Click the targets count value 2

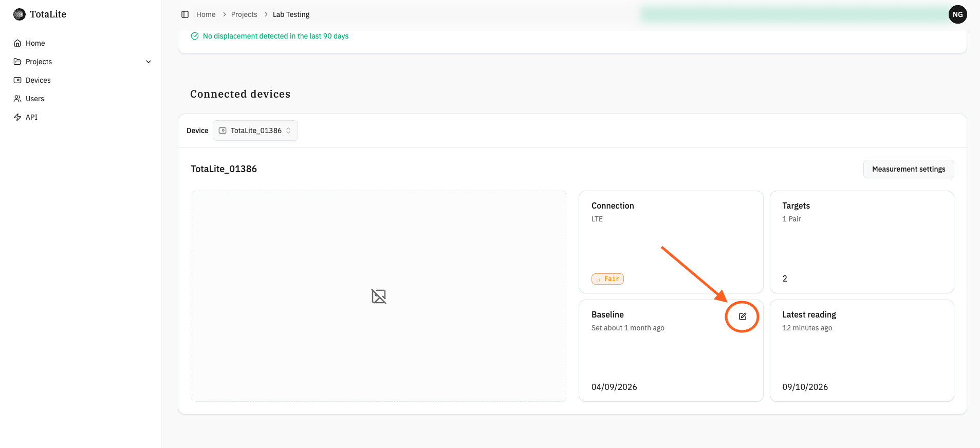coord(785,278)
